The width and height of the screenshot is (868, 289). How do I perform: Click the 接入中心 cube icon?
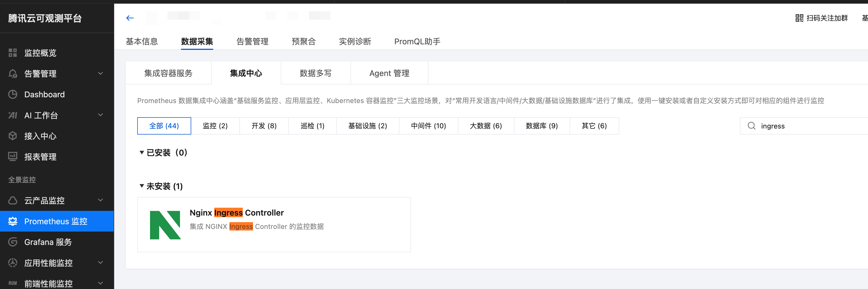[x=13, y=136]
